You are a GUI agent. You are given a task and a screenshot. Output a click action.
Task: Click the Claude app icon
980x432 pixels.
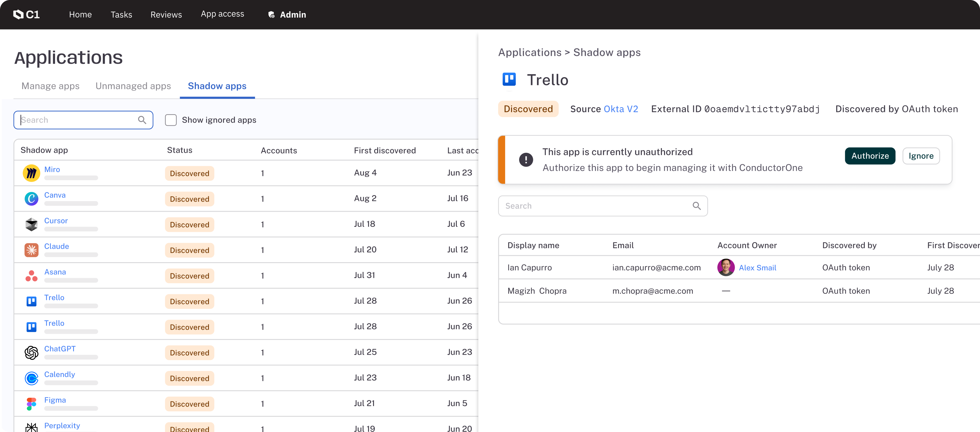pos(31,250)
